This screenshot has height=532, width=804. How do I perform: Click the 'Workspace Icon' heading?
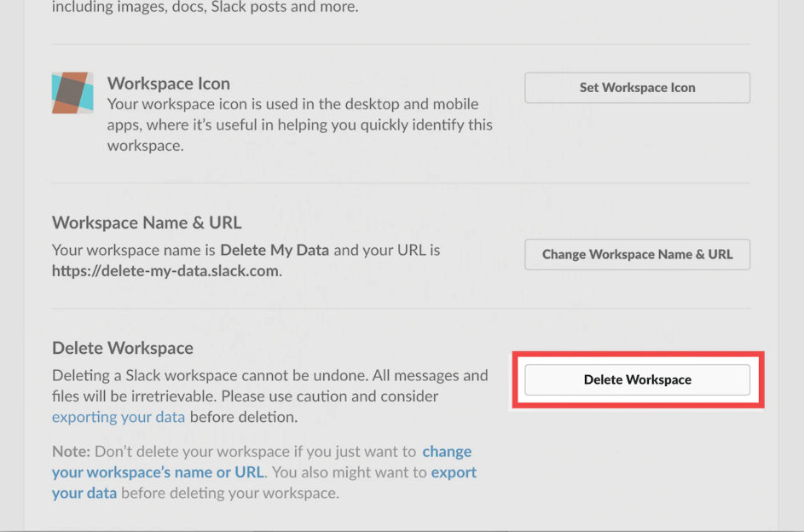[x=168, y=83]
